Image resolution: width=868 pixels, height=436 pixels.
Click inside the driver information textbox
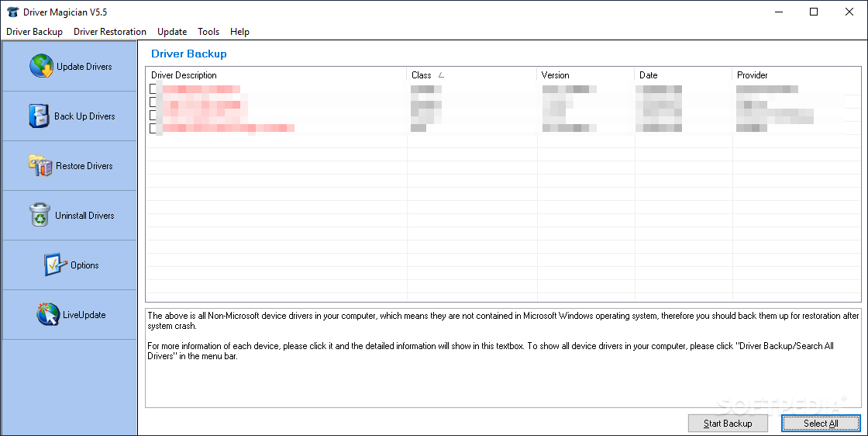pos(503,358)
